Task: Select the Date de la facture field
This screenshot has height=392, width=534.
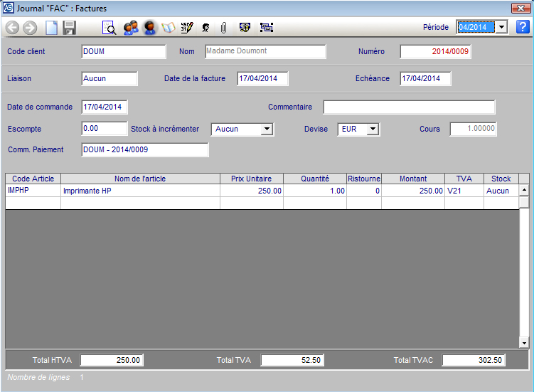Action: coord(262,78)
